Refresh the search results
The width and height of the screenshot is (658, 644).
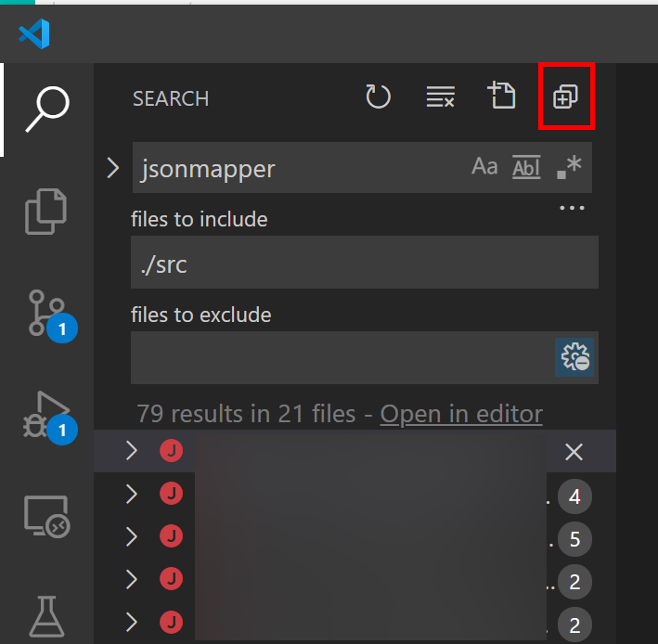coord(378,97)
